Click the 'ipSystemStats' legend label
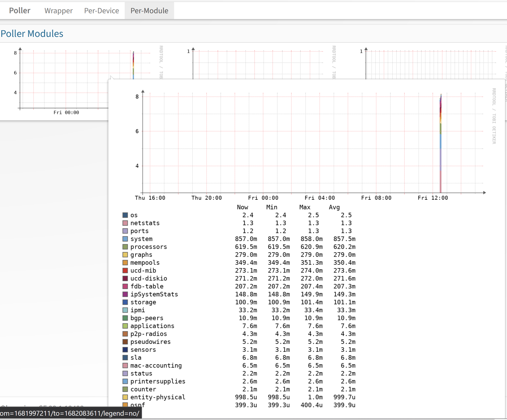 154,294
